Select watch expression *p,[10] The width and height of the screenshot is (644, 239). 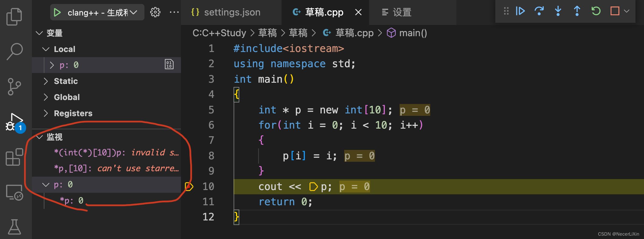(106, 168)
